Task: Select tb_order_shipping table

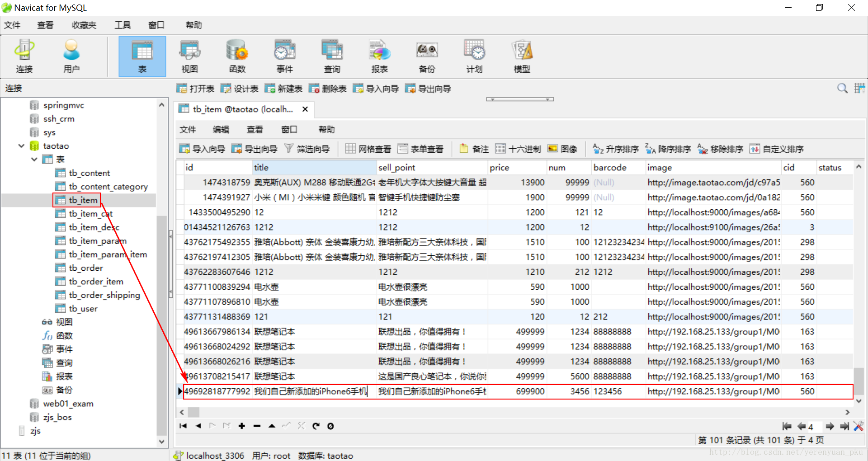Action: [104, 295]
